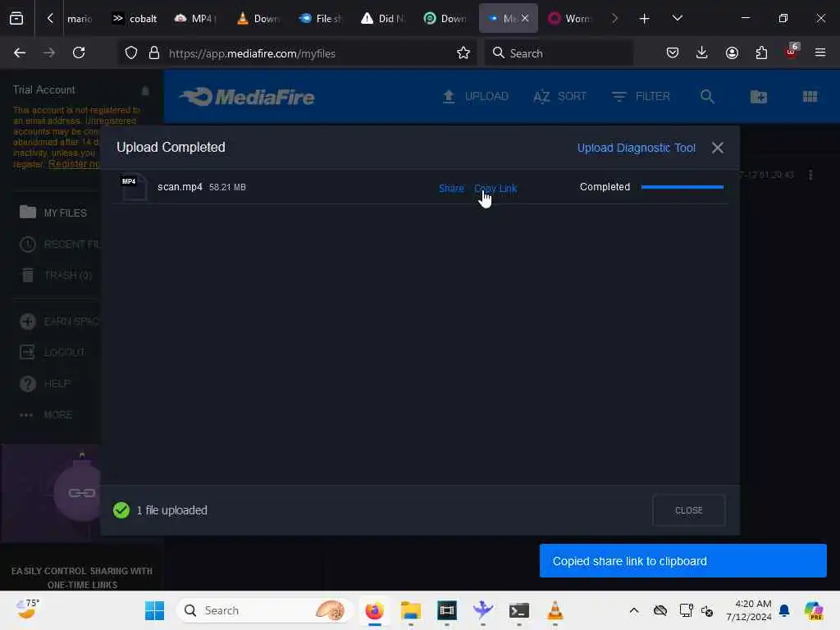Switch to the mario tab

80,19
